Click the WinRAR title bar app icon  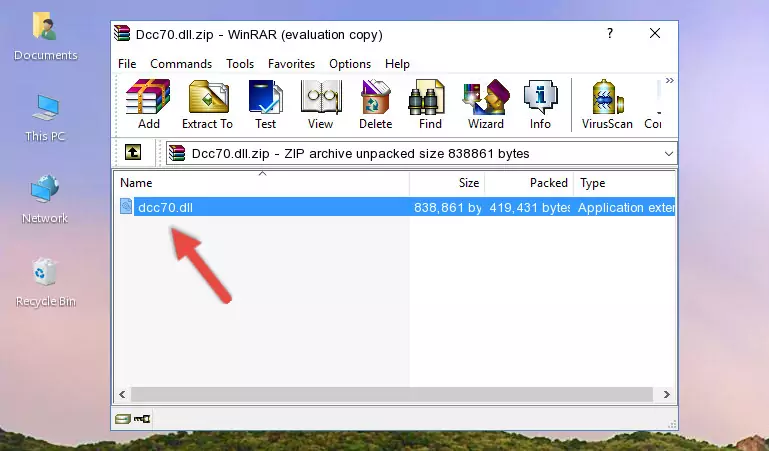(x=123, y=34)
